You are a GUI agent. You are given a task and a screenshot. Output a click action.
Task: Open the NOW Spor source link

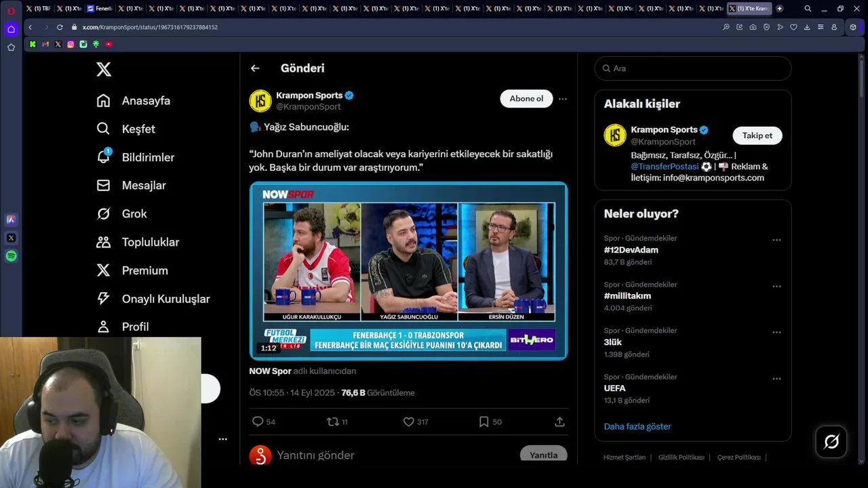[270, 371]
